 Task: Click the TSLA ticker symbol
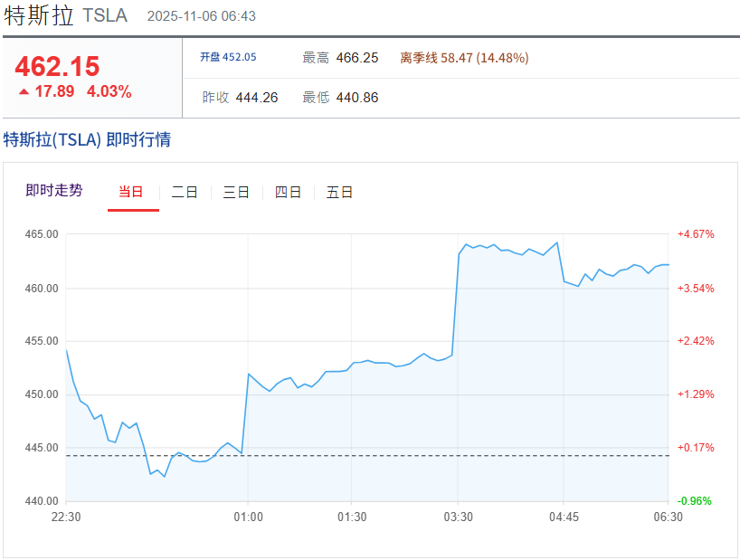pos(105,16)
